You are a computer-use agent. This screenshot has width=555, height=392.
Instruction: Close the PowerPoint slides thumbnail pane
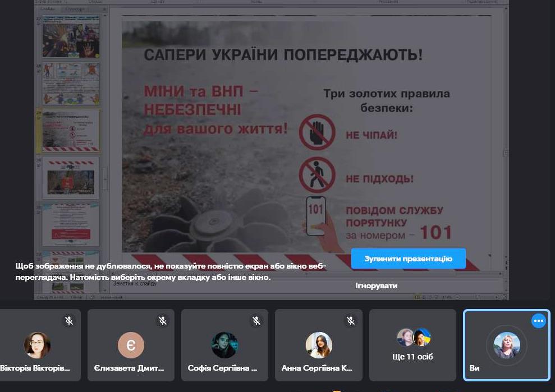[x=104, y=9]
